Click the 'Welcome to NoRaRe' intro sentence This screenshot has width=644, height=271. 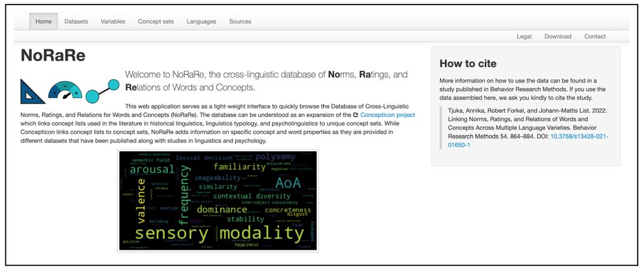(266, 81)
